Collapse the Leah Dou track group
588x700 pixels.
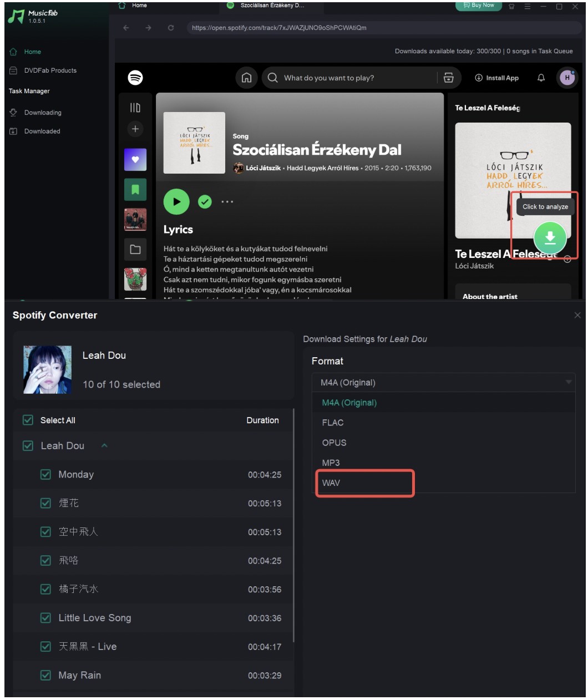coord(104,446)
